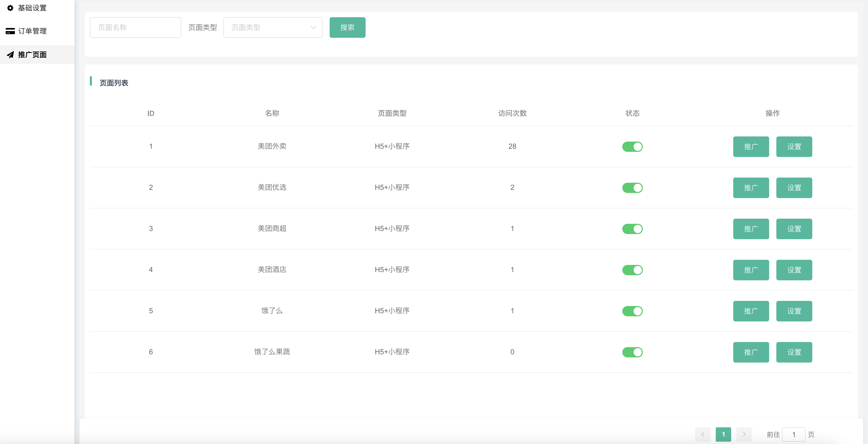Click the 状态 column header
This screenshot has height=444, width=868.
633,113
